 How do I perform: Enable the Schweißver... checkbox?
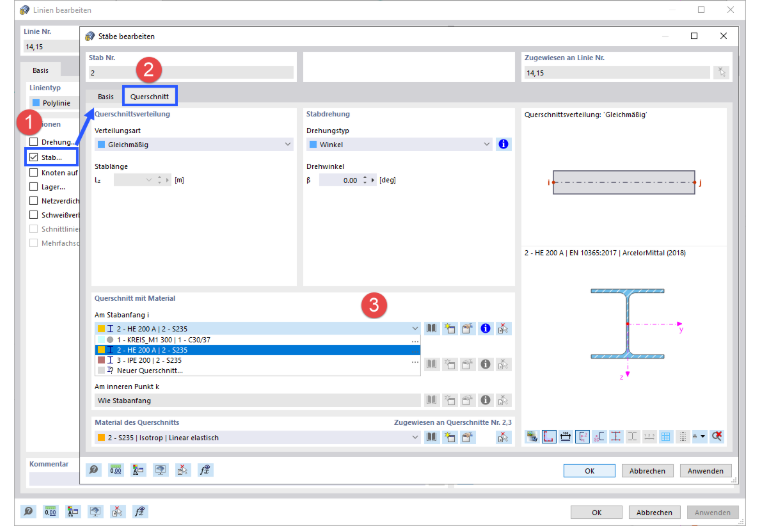tap(33, 214)
